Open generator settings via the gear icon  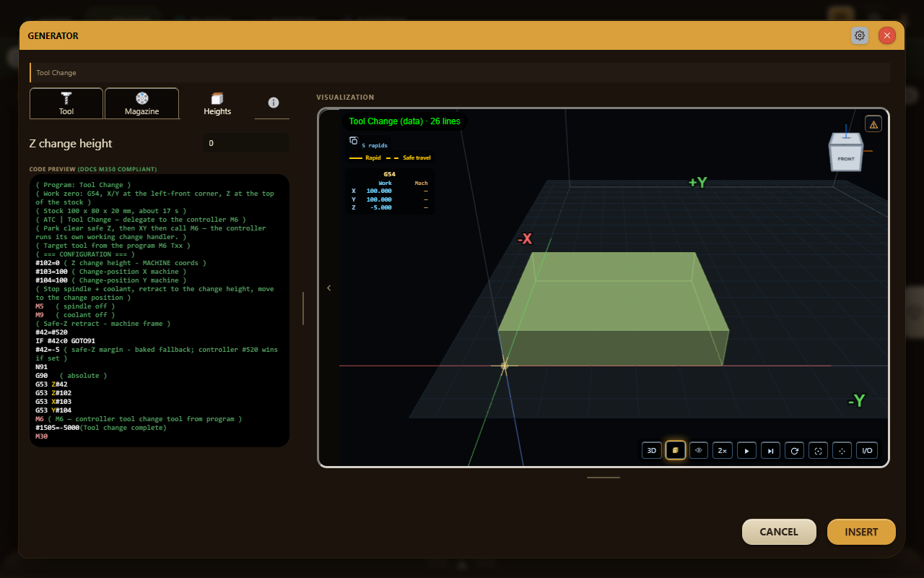[860, 35]
